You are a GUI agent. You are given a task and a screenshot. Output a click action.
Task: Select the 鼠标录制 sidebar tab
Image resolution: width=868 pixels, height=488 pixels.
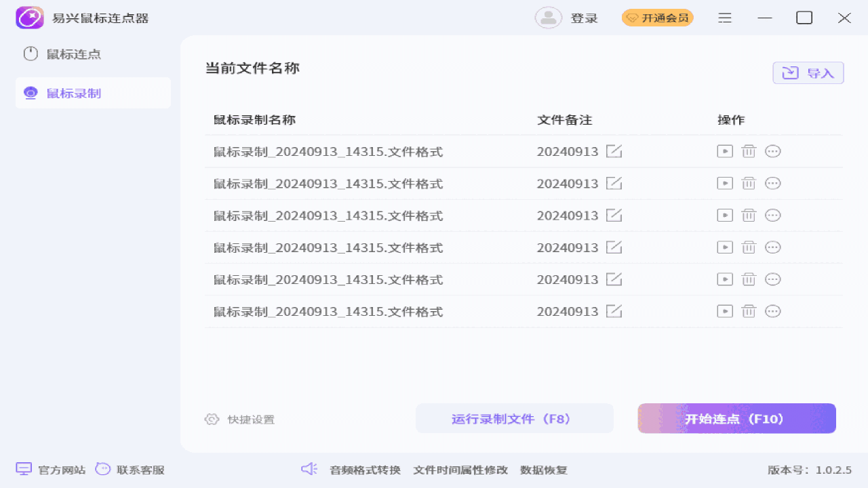tap(73, 93)
